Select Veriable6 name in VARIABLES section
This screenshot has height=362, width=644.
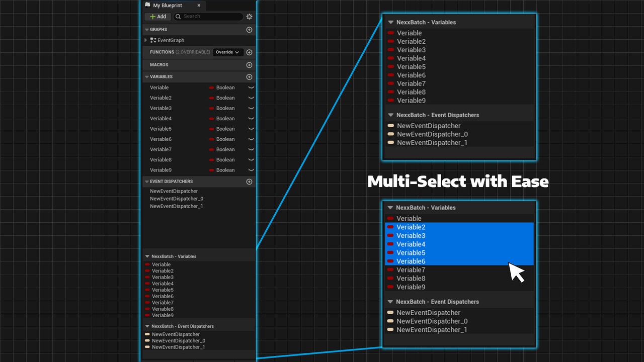[160, 139]
